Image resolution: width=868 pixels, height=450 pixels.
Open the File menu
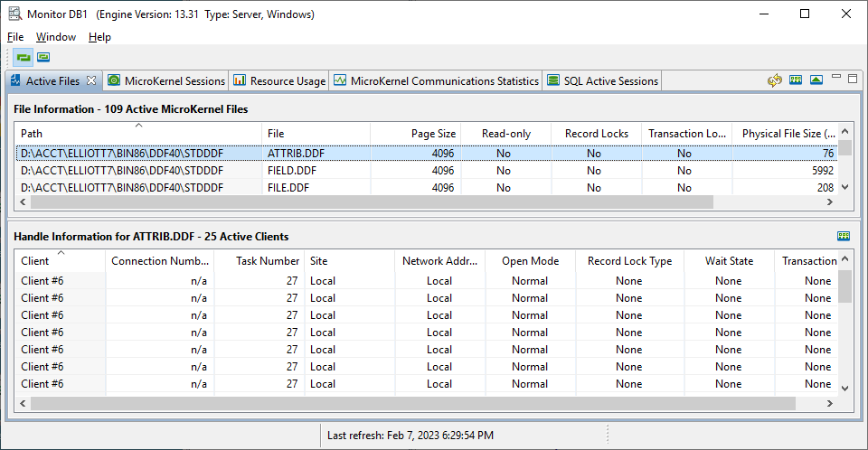point(15,37)
